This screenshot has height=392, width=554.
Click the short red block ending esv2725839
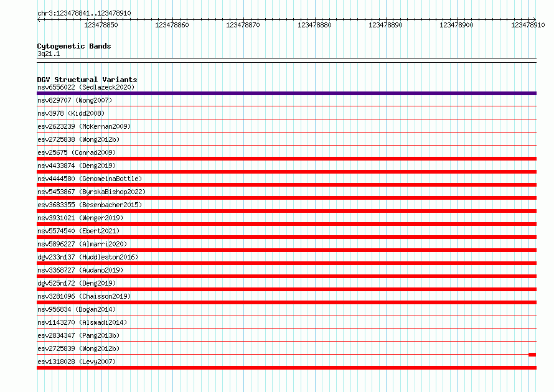coord(532,355)
